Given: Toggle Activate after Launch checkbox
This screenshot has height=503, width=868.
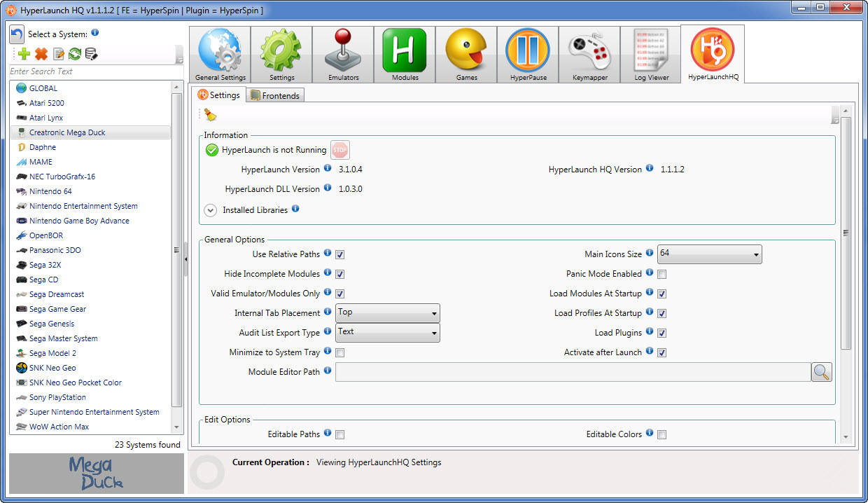Looking at the screenshot, I should click(662, 353).
